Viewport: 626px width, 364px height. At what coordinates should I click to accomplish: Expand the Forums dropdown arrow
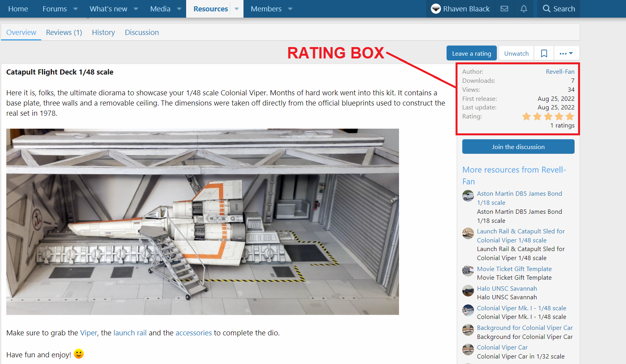point(75,9)
